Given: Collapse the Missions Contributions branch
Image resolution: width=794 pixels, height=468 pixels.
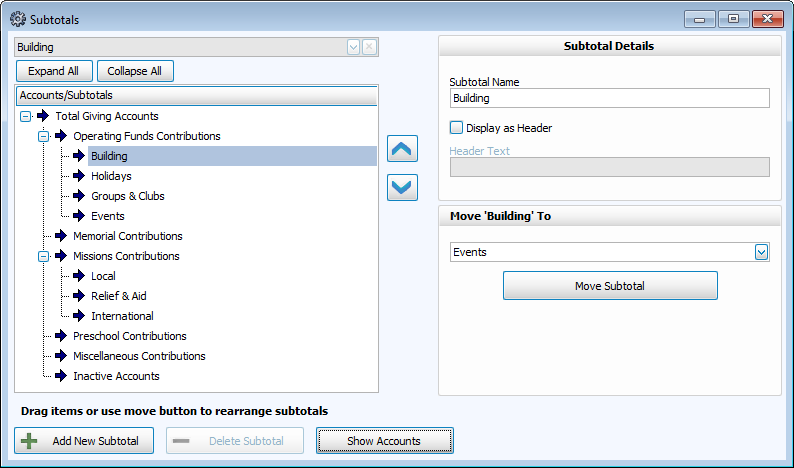Looking at the screenshot, I should tap(44, 256).
